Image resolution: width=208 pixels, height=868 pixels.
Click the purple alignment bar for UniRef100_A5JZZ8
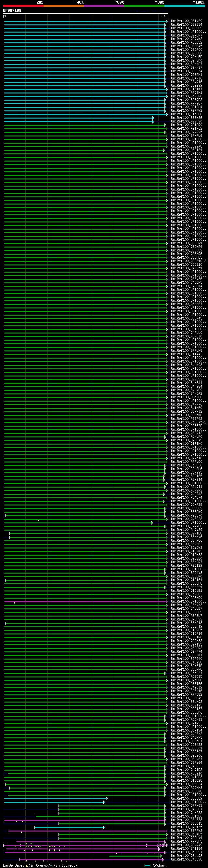click(85, 820)
